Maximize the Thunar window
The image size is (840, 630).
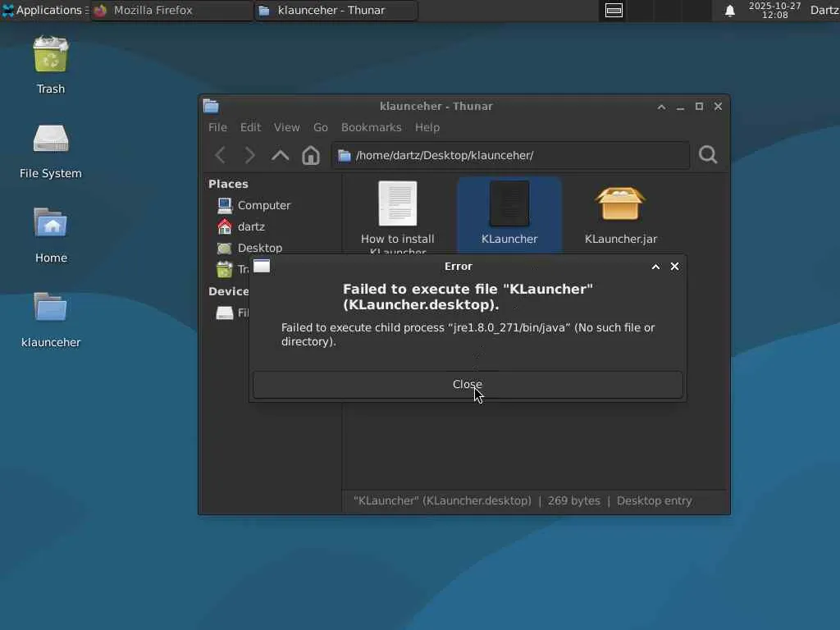[699, 107]
